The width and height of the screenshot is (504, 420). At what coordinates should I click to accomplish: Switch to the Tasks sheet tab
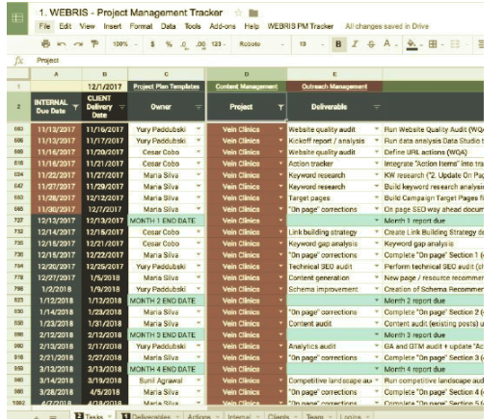[x=93, y=416]
